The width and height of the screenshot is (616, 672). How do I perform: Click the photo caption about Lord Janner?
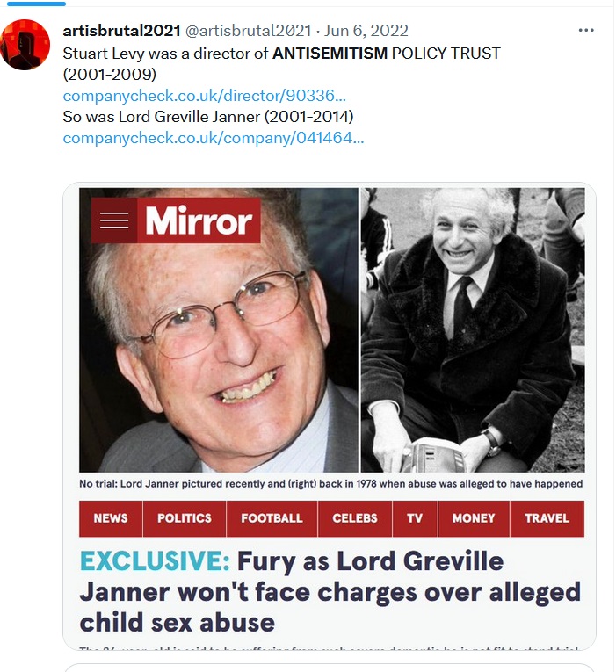(x=331, y=484)
